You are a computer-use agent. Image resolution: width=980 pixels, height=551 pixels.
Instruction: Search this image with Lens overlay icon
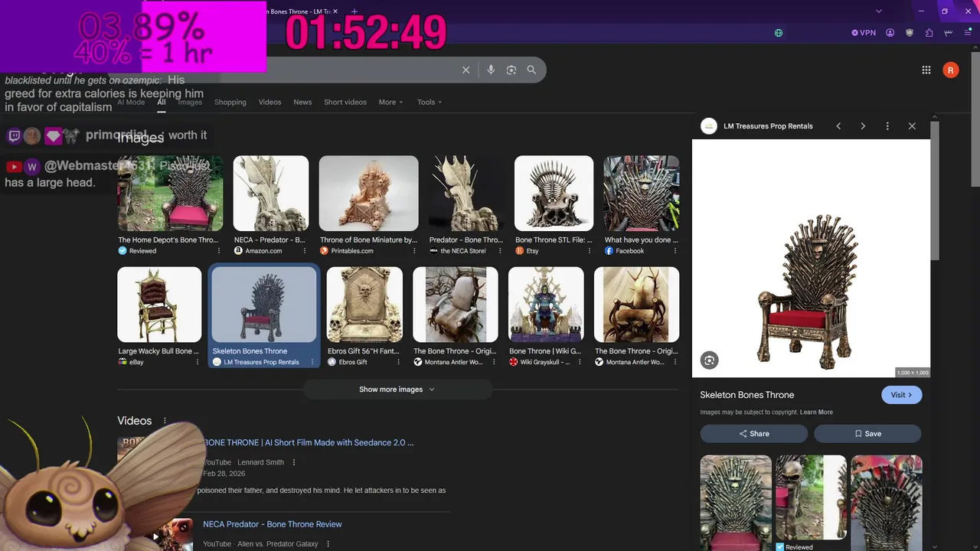point(709,360)
